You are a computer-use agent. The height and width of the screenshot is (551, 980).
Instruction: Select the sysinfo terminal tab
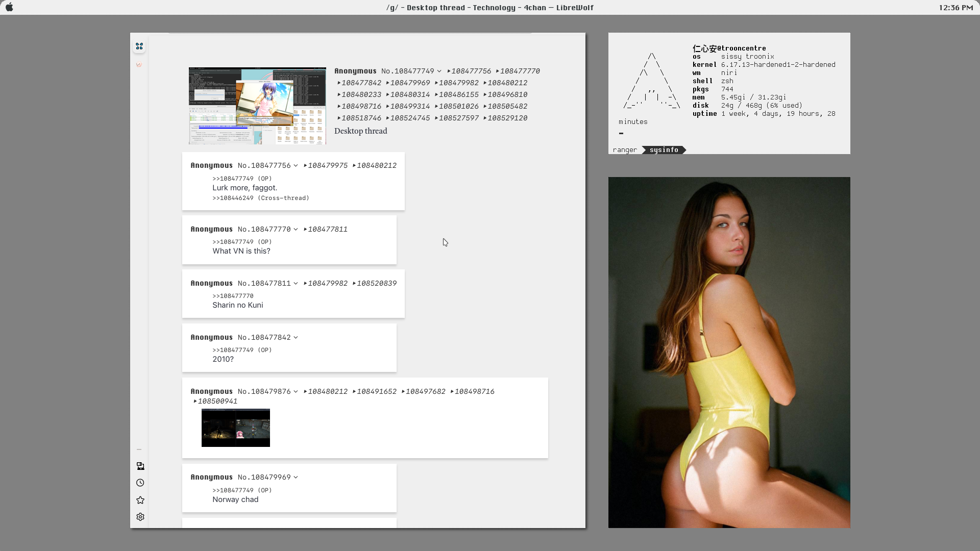click(664, 149)
